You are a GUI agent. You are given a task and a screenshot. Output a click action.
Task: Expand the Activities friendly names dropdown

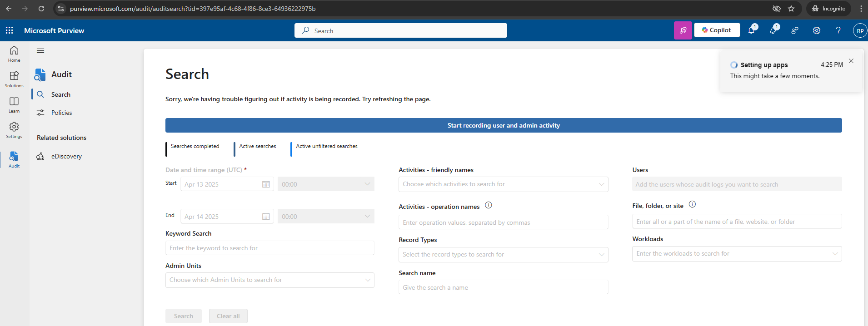[503, 184]
